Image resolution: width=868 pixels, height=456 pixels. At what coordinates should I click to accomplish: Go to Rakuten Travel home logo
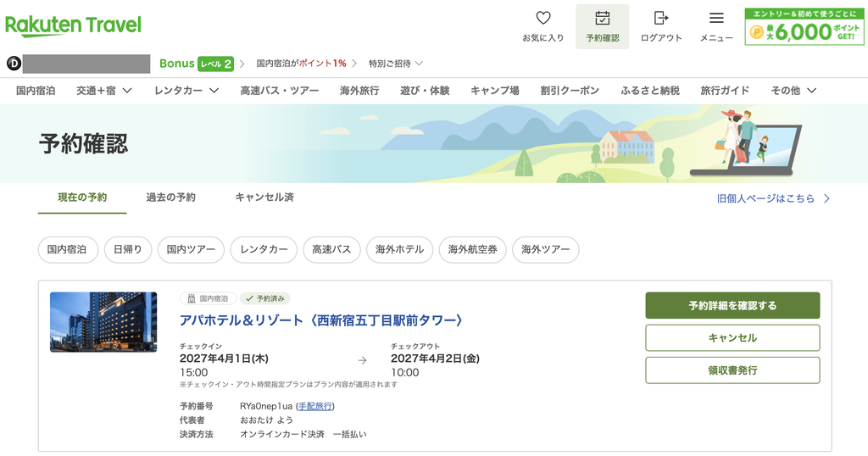tap(73, 25)
